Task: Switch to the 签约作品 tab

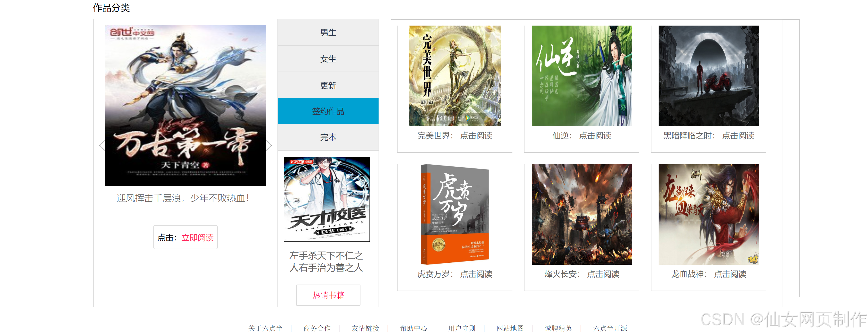Action: click(328, 111)
